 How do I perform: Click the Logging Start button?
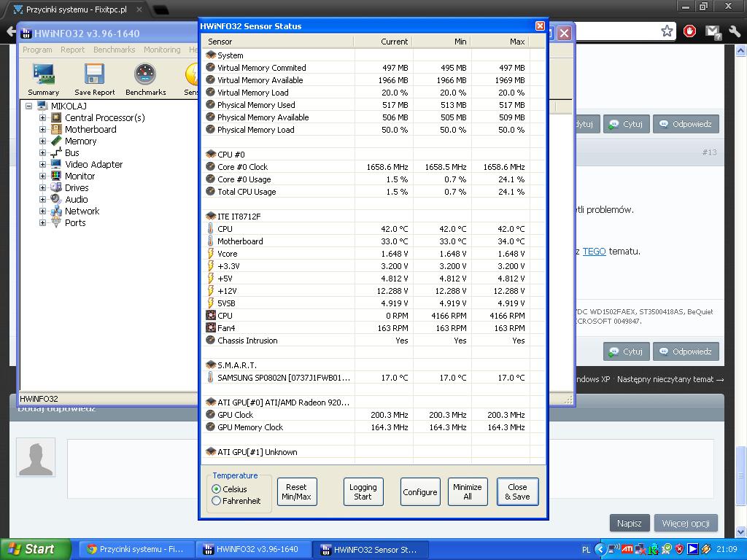pos(363,492)
